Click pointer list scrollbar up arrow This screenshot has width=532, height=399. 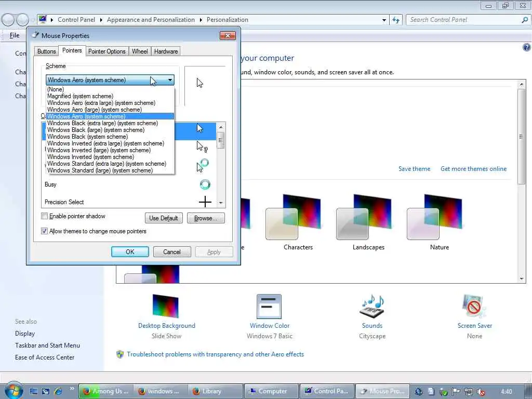point(221,127)
